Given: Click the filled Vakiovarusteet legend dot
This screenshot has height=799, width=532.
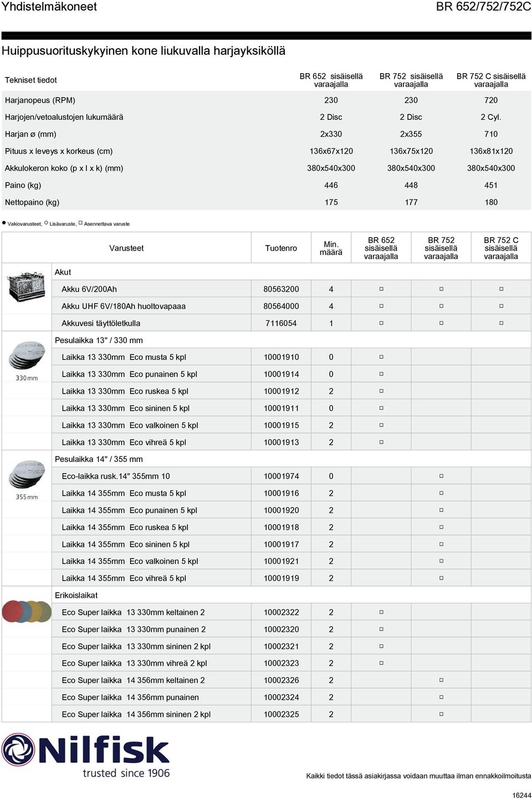Looking at the screenshot, I should point(4,223).
